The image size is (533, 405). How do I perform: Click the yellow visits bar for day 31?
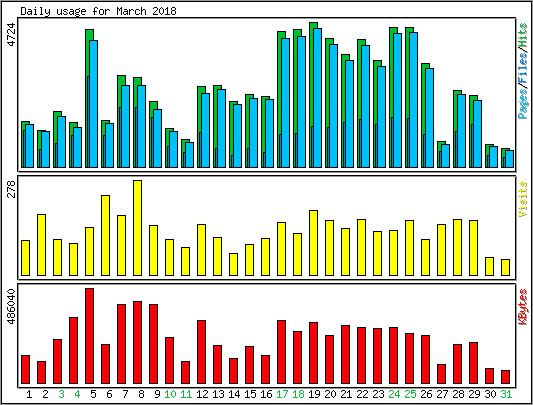pos(505,267)
